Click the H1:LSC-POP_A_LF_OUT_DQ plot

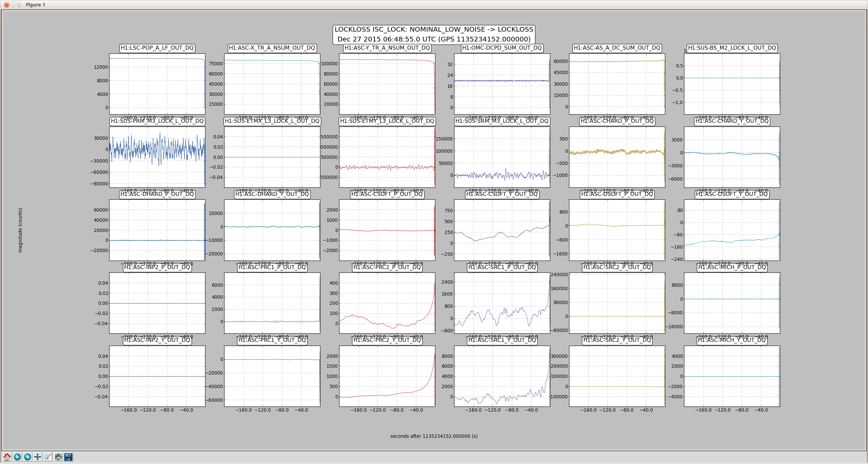click(157, 84)
